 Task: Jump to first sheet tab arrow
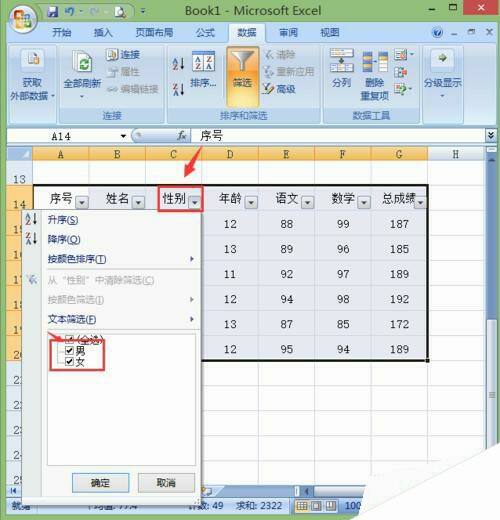click(14, 490)
